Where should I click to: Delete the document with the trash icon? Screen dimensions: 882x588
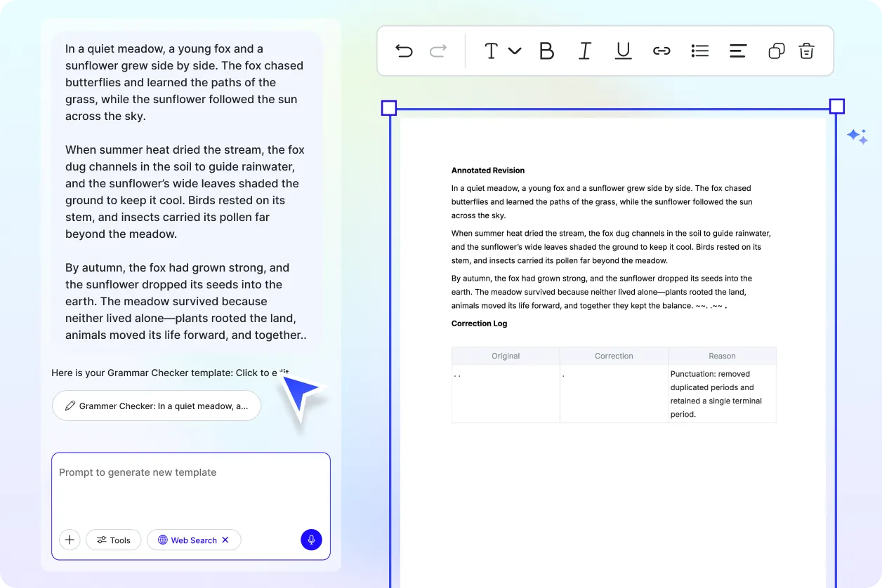pos(806,51)
